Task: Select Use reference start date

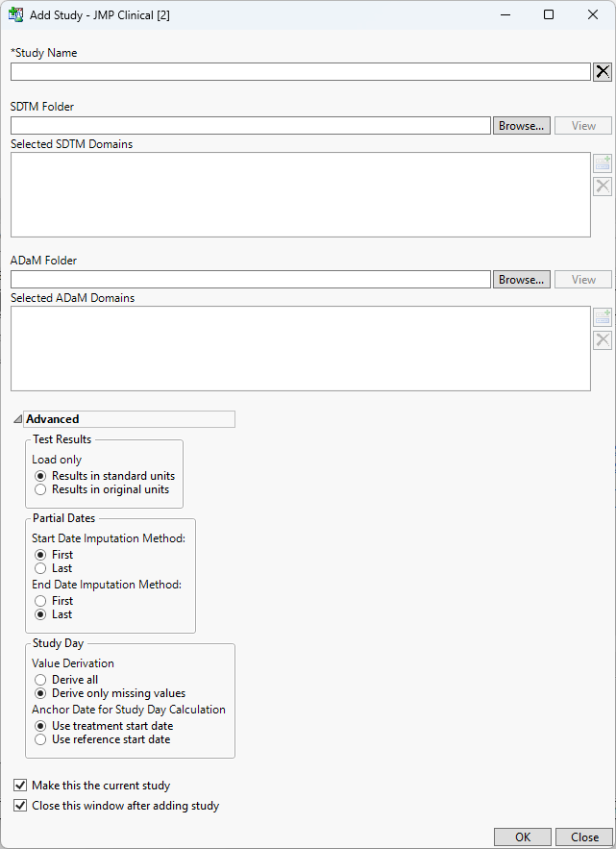Action: [x=40, y=739]
